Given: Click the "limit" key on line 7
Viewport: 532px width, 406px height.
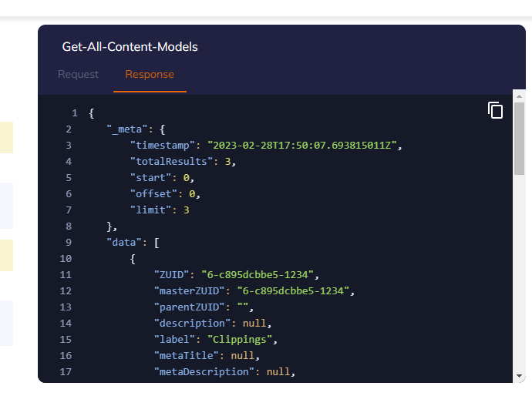Looking at the screenshot, I should tap(150, 210).
